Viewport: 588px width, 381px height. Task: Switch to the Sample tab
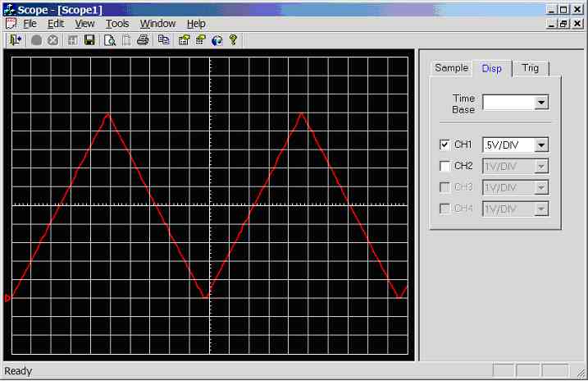coord(451,68)
